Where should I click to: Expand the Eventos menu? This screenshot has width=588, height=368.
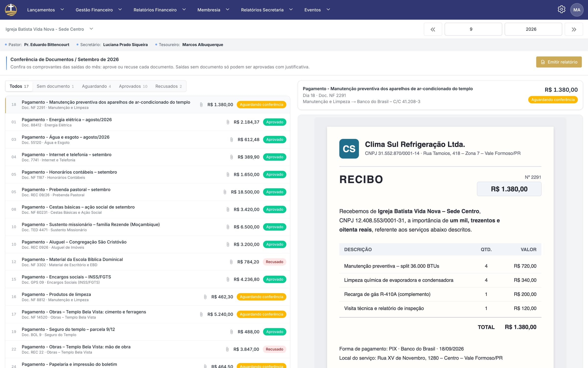[317, 10]
